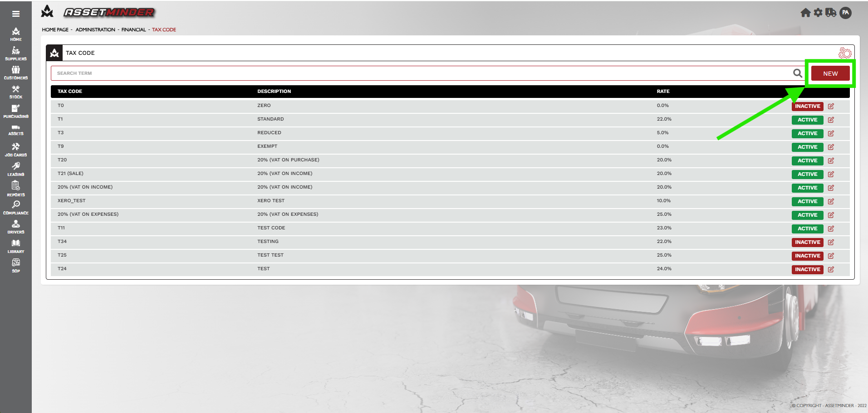Click the search magnifier icon
Viewport: 868px width, 413px height.
coord(797,73)
